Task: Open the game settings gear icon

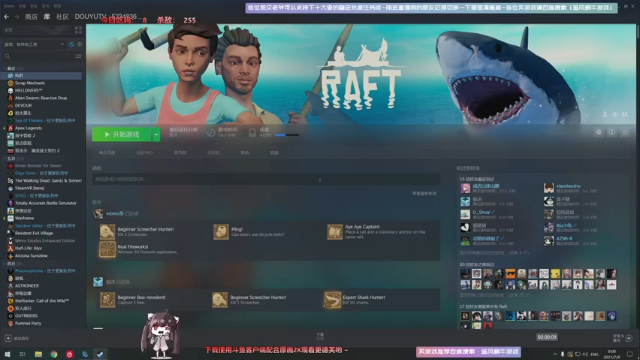Action: (x=598, y=132)
